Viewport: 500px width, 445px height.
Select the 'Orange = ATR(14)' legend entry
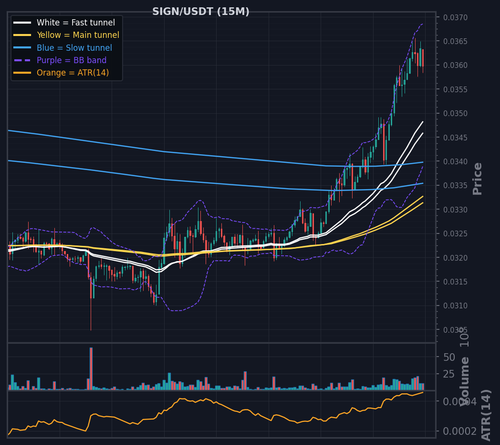(x=61, y=73)
